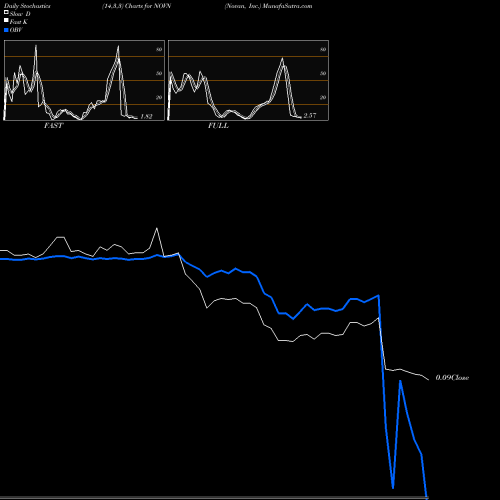Click the '0.09Close' price label
The width and height of the screenshot is (500, 500).
[452, 378]
